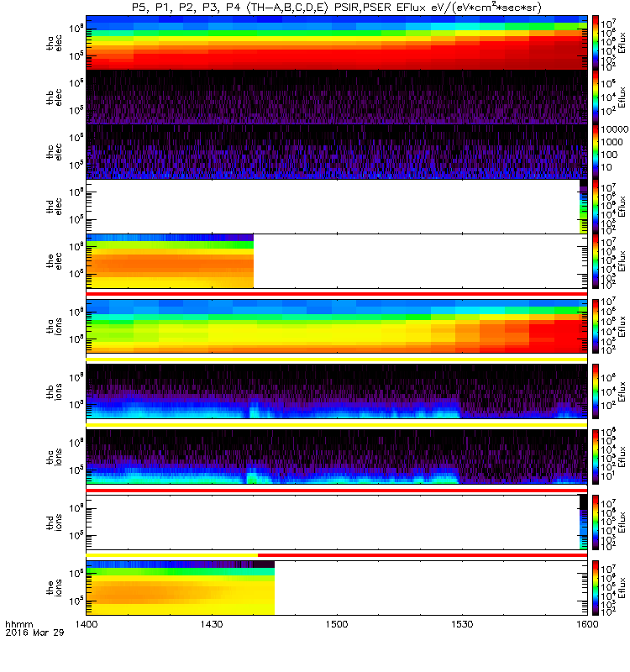The image size is (630, 672).
Task: Click the "1000" tick on thc elec color scale
Action: click(x=612, y=142)
